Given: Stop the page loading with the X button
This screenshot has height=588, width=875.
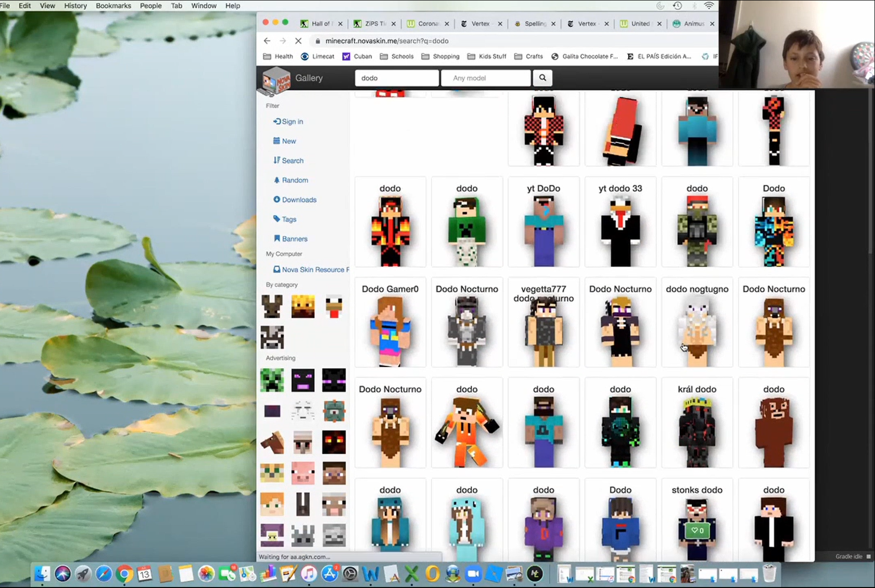Looking at the screenshot, I should (x=298, y=41).
